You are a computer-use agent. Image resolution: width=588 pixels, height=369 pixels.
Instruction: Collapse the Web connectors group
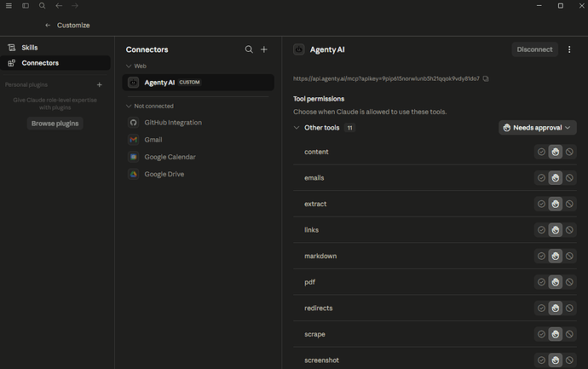[129, 66]
